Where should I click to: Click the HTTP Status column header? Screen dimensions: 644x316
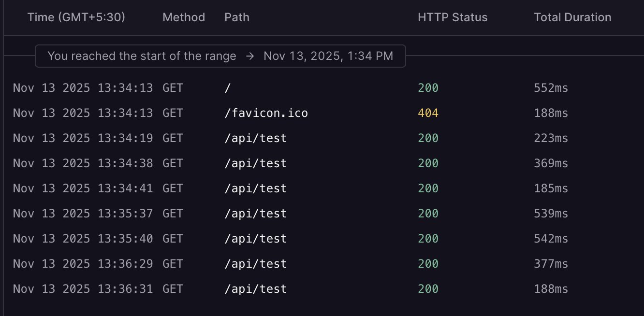[x=453, y=17]
